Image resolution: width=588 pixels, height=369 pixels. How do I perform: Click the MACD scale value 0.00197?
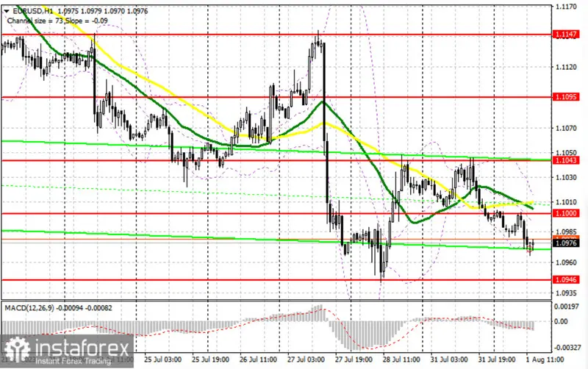pos(566,307)
